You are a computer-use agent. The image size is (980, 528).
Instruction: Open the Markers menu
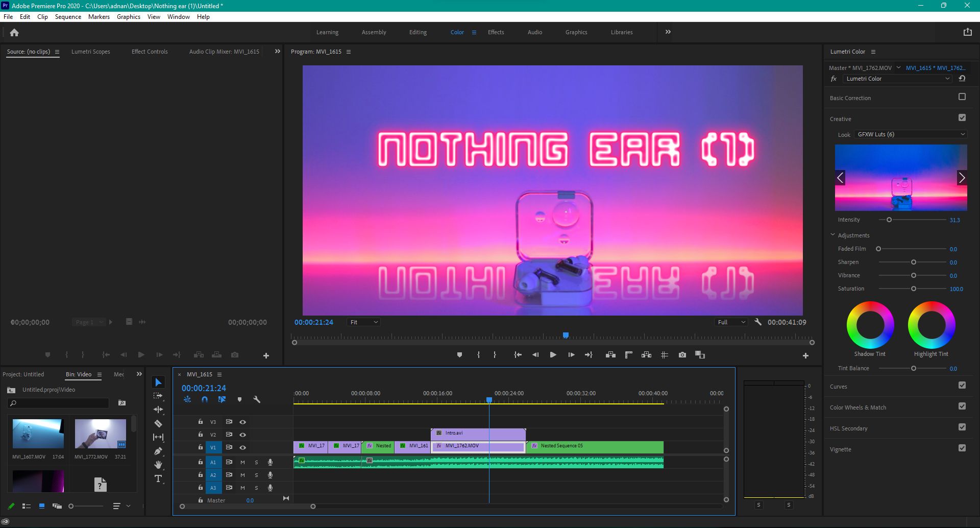pos(99,16)
